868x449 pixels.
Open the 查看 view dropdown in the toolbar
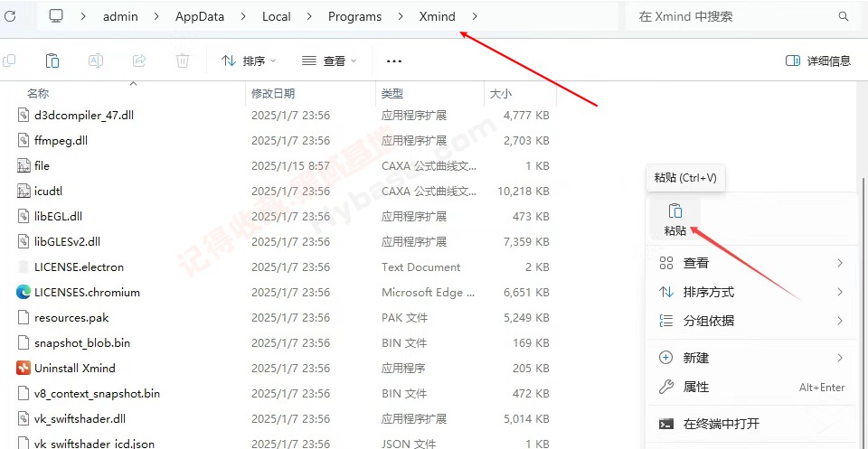329,61
